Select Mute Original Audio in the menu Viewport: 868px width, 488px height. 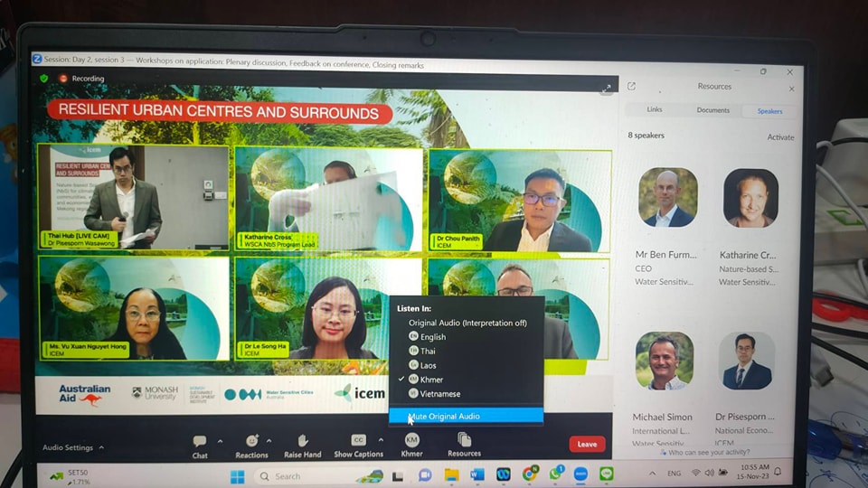pyautogui.click(x=444, y=417)
